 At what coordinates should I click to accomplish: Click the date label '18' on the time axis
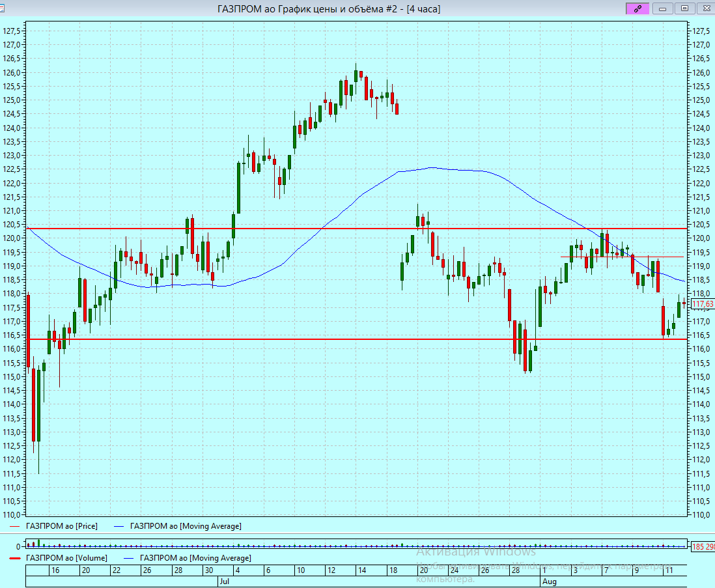[x=393, y=570]
